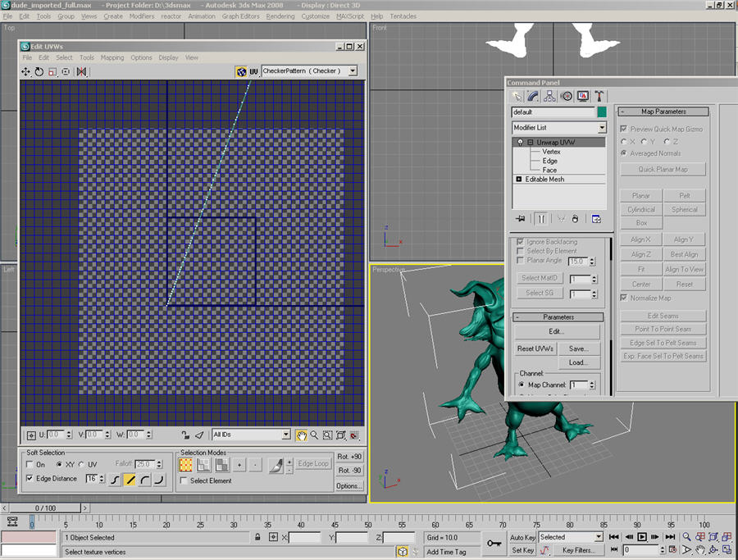Click the paint select brush icon
The width and height of the screenshot is (738, 560).
coord(276,465)
